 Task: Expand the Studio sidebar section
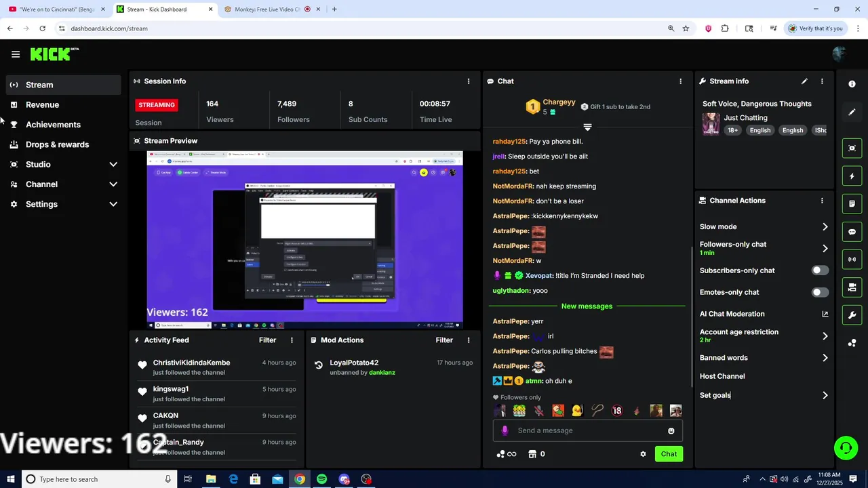click(x=113, y=165)
